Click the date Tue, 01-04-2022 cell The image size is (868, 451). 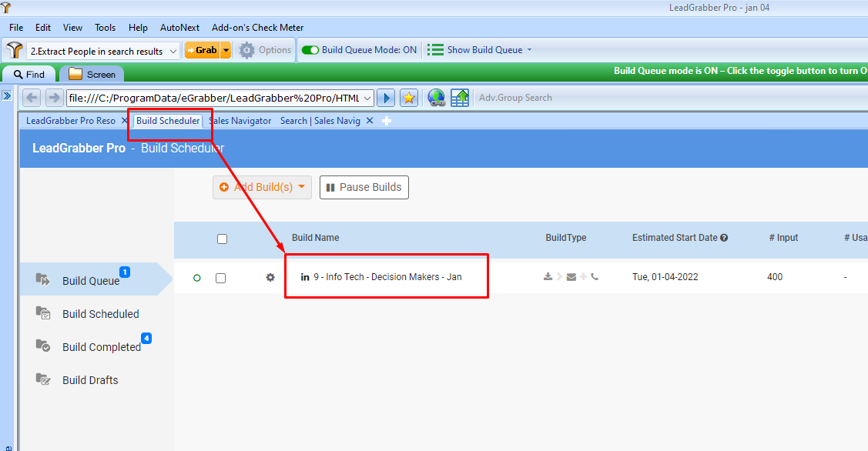[665, 277]
